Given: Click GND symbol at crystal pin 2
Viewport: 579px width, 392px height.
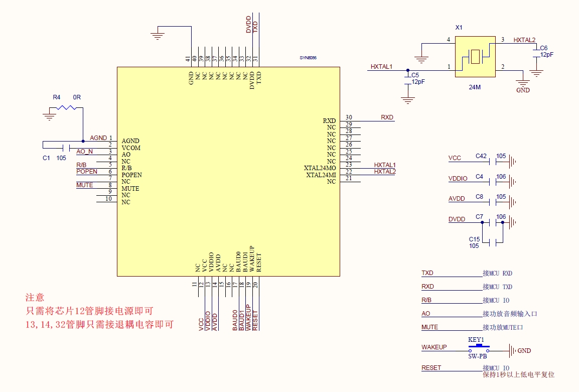Looking at the screenshot, I should 523,85.
